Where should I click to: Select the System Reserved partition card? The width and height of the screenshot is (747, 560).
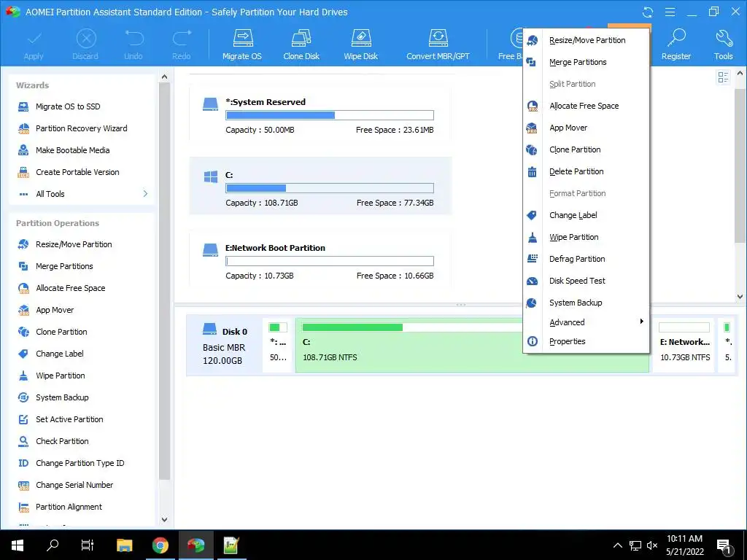point(320,113)
